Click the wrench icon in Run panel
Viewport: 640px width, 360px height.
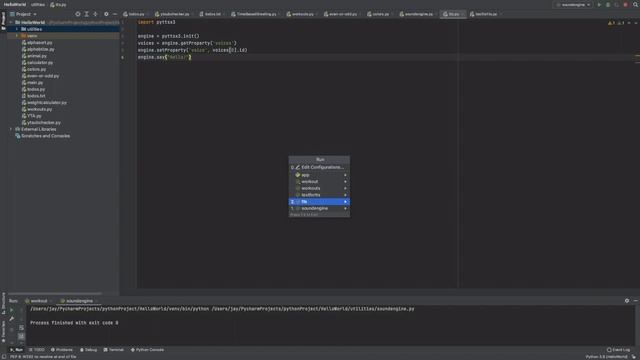(x=11, y=319)
